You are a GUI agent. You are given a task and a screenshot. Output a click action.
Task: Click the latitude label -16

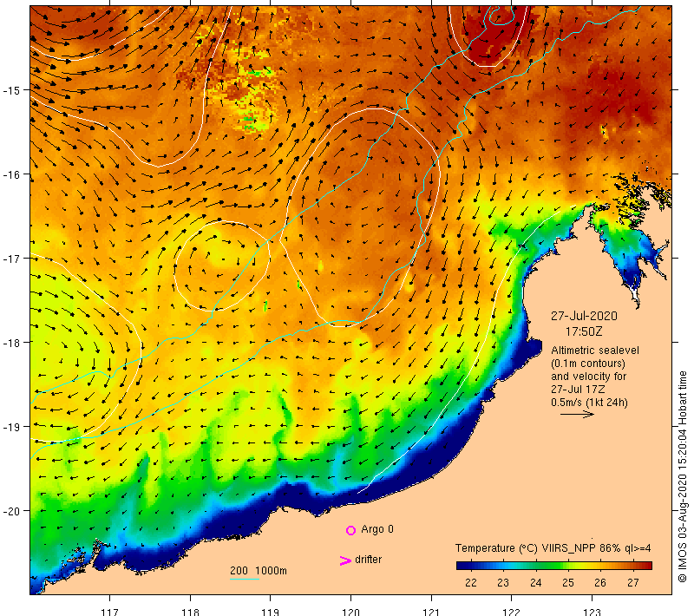[x=11, y=174]
